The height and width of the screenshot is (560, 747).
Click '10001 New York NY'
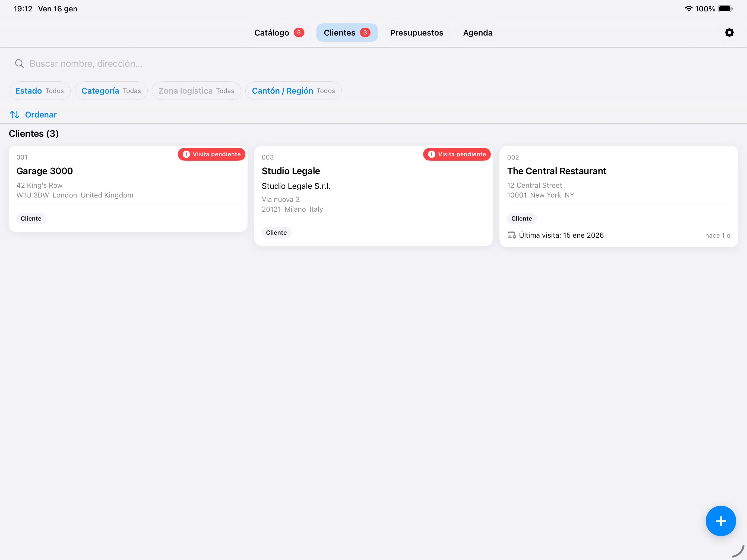tap(540, 195)
